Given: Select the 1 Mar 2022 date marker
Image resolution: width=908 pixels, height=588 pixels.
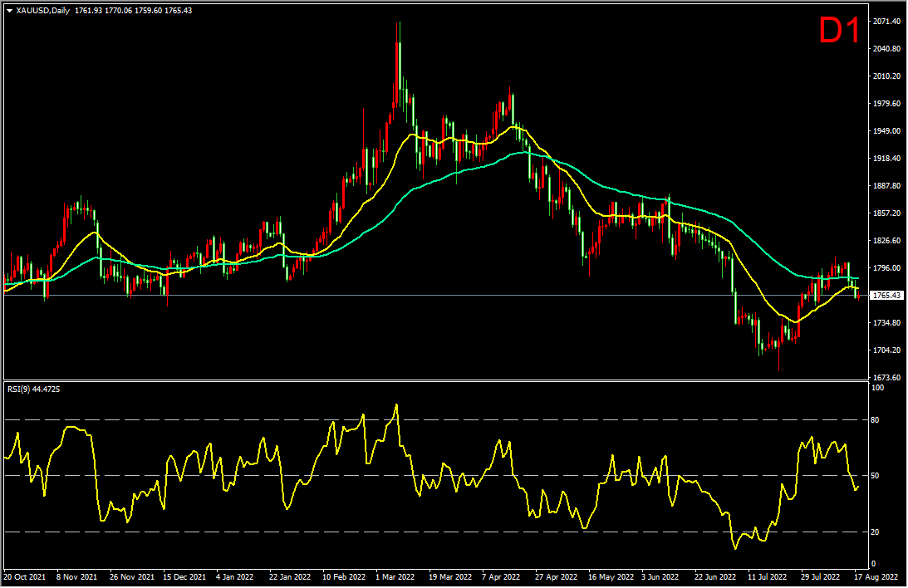Looking at the screenshot, I should pyautogui.click(x=395, y=576).
